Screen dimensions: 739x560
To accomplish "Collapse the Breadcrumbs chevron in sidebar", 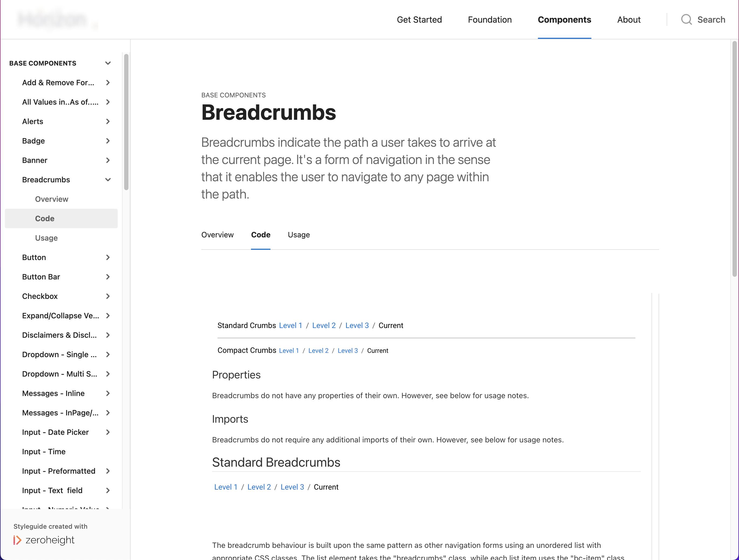I will coord(108,180).
